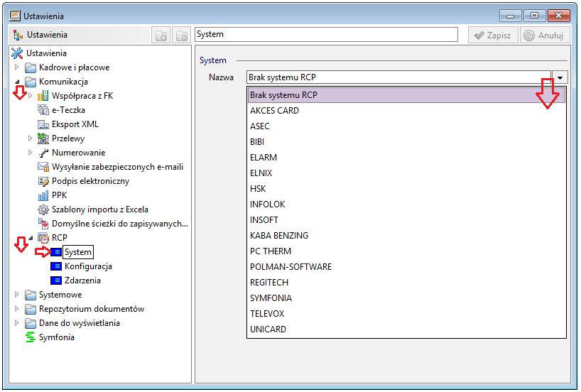The width and height of the screenshot is (581, 392).
Task: Click the PPK bar chart icon
Action: 43,195
